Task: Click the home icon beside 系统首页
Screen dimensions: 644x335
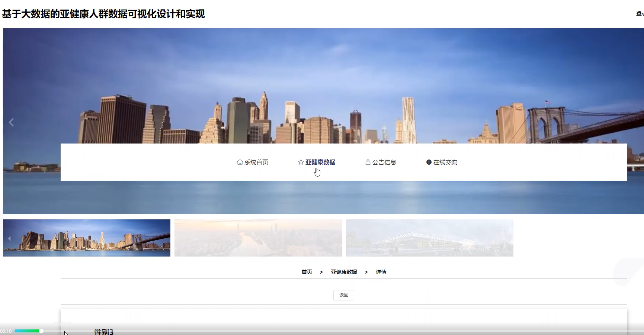Action: click(x=240, y=162)
